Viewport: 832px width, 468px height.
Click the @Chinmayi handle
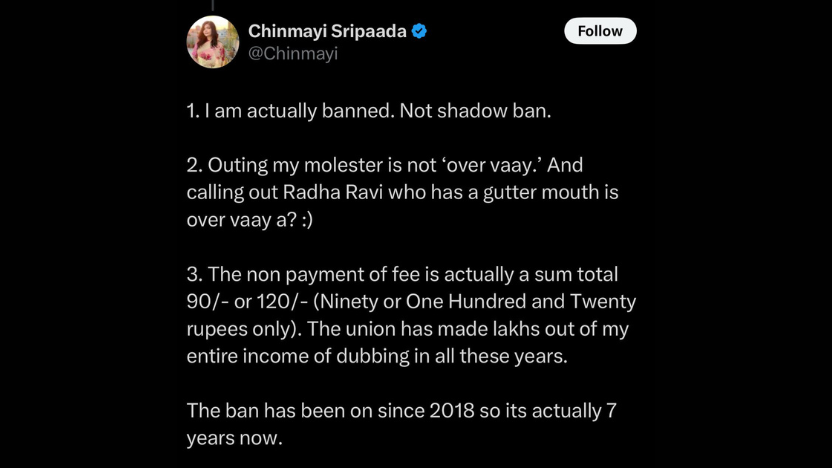(293, 54)
